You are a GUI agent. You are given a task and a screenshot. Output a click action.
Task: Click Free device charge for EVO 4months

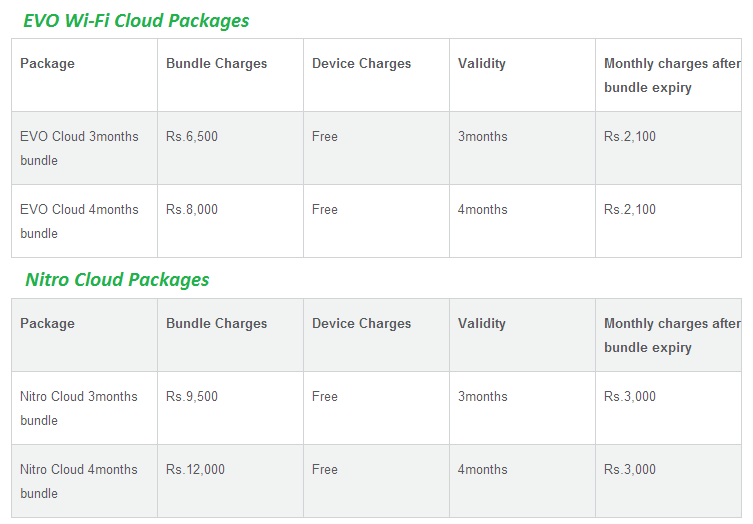click(325, 210)
